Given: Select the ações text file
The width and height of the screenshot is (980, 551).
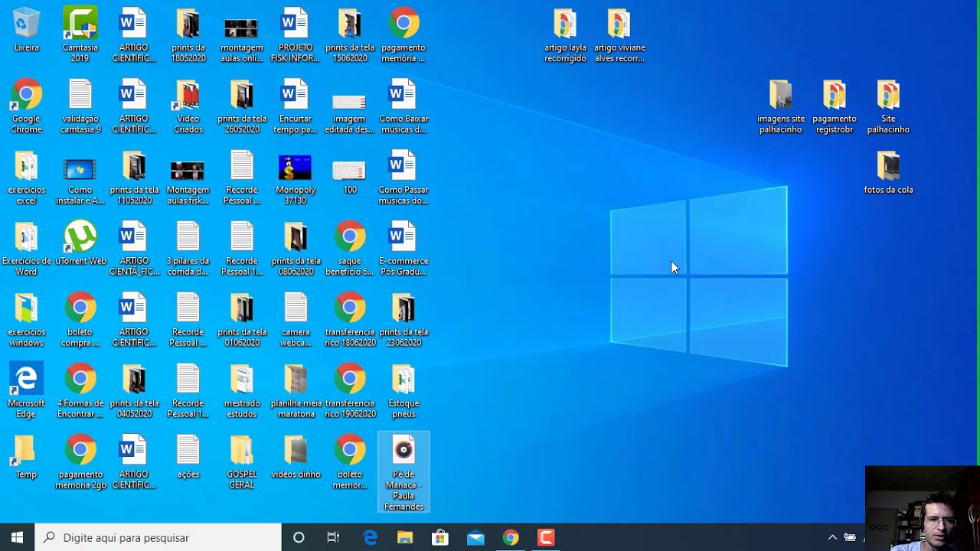Looking at the screenshot, I should (x=188, y=457).
